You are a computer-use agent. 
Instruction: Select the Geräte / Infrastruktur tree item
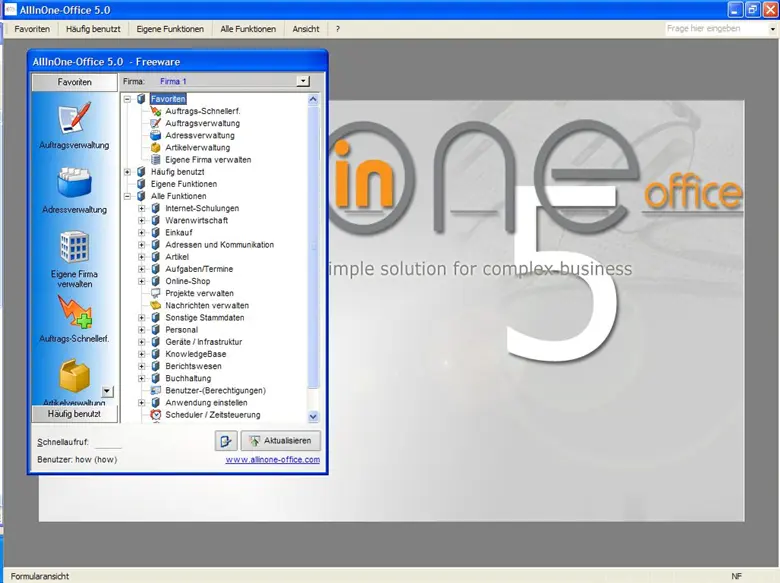click(203, 342)
